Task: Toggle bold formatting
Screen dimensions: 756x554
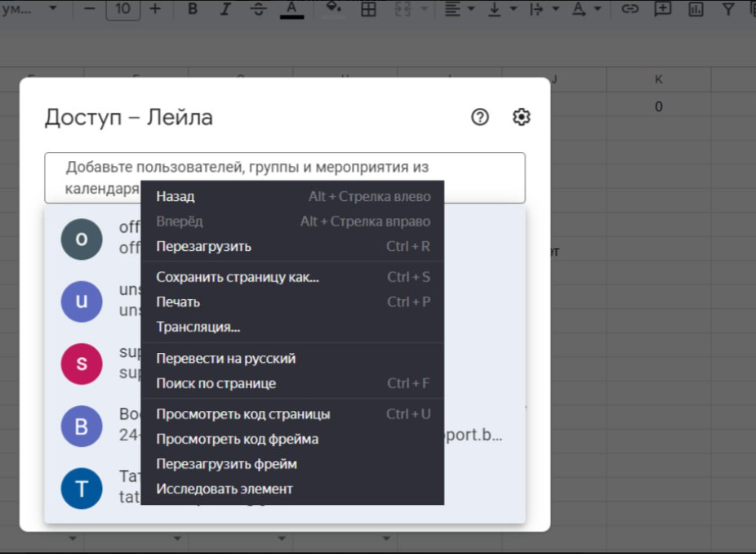Action: 193,9
